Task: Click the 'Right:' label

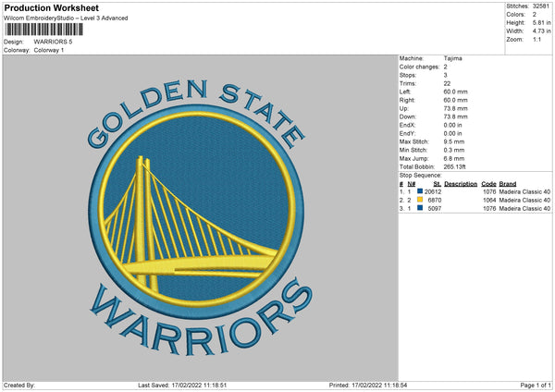Action: [407, 100]
